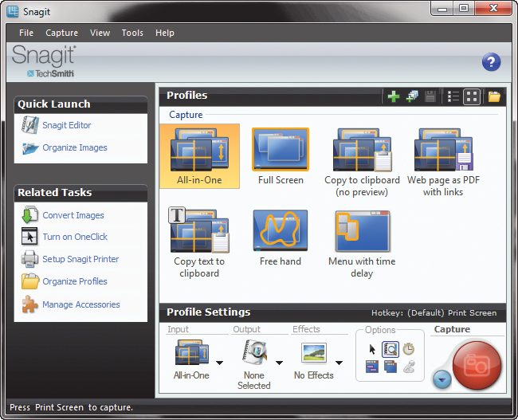Screen dimensions: 518x420
Task: Click the green plus new profile icon
Action: pos(394,96)
